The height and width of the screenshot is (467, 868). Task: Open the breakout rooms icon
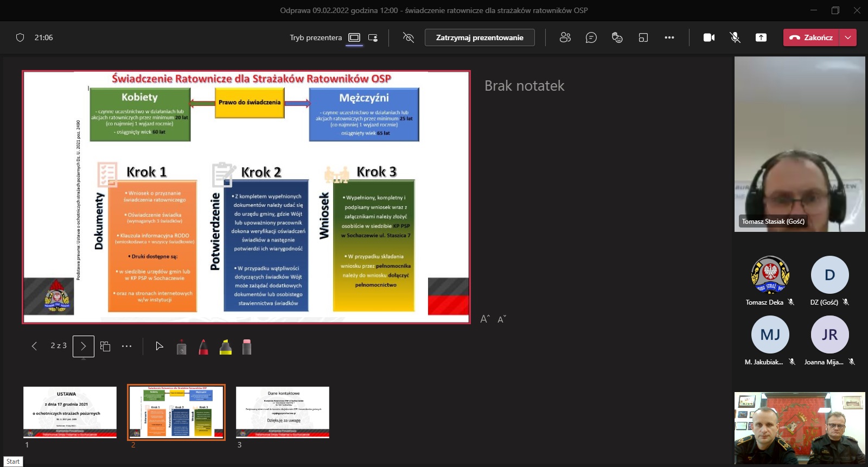643,37
